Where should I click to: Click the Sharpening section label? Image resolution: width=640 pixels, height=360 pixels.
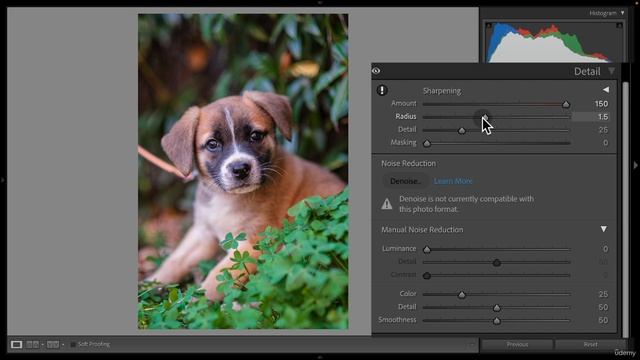[x=442, y=91]
